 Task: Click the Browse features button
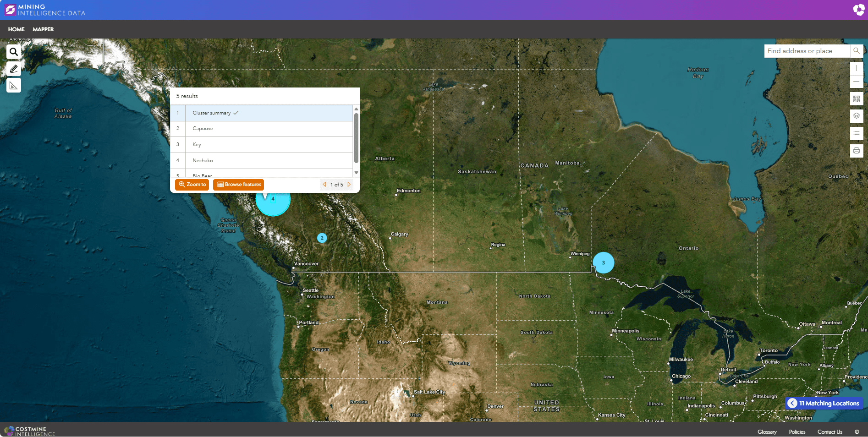click(x=238, y=185)
